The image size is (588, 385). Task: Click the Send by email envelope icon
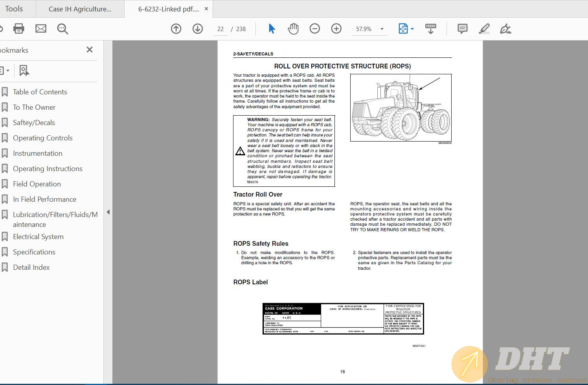[x=41, y=29]
